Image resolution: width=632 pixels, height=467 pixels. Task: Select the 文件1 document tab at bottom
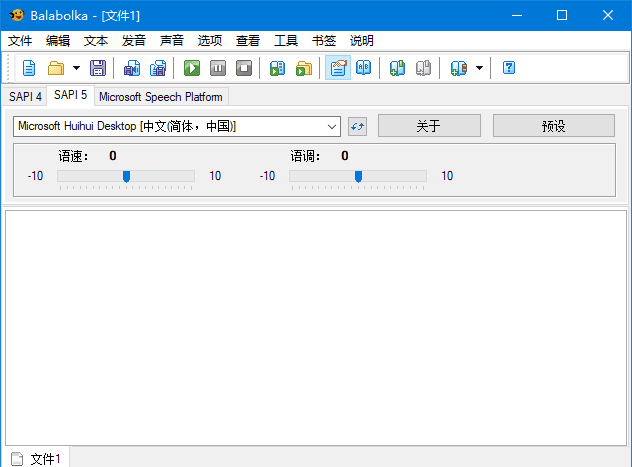point(37,459)
